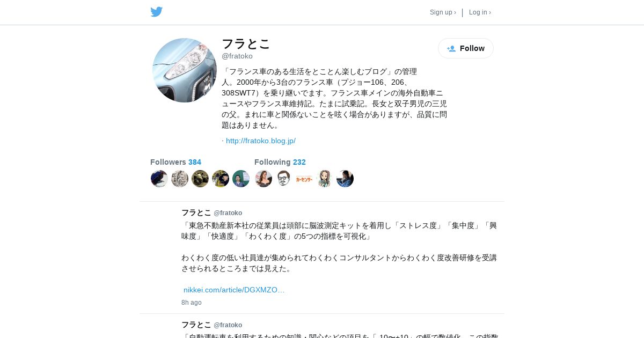Viewport: 644px width, 338px height.
Task: Open the glasses-wearing cartoon following avatar
Action: click(284, 179)
